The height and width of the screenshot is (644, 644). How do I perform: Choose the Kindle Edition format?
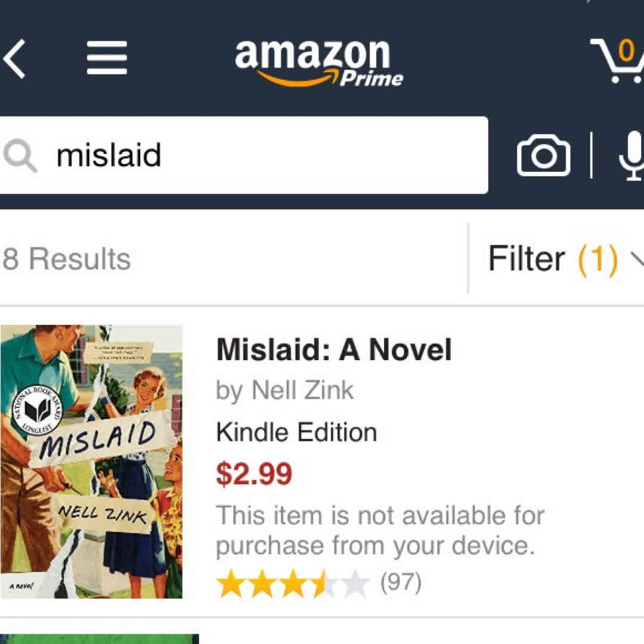[x=296, y=432]
